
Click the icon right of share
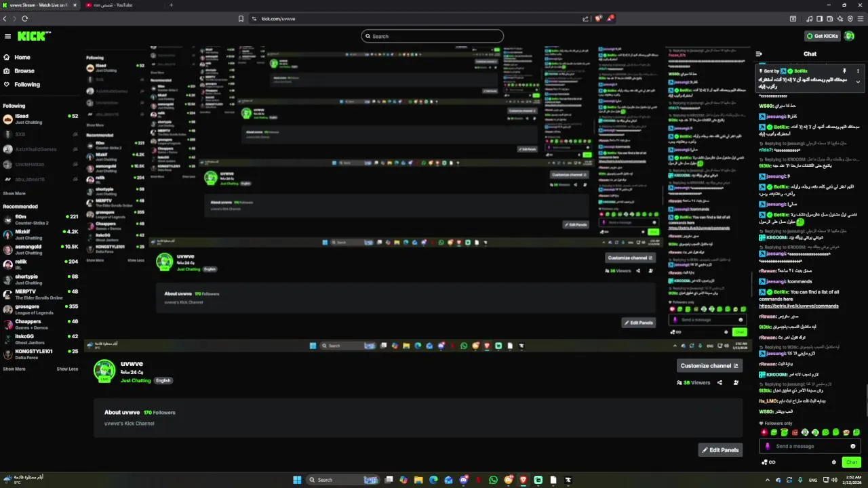click(736, 382)
